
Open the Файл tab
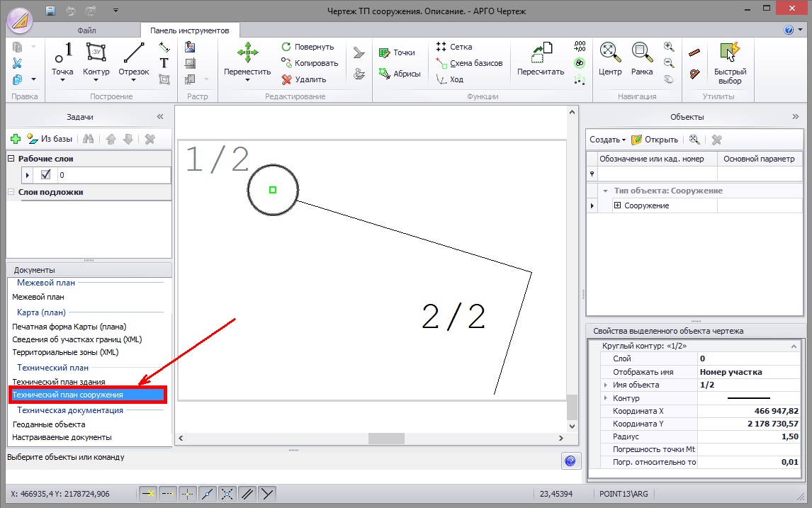click(87, 30)
